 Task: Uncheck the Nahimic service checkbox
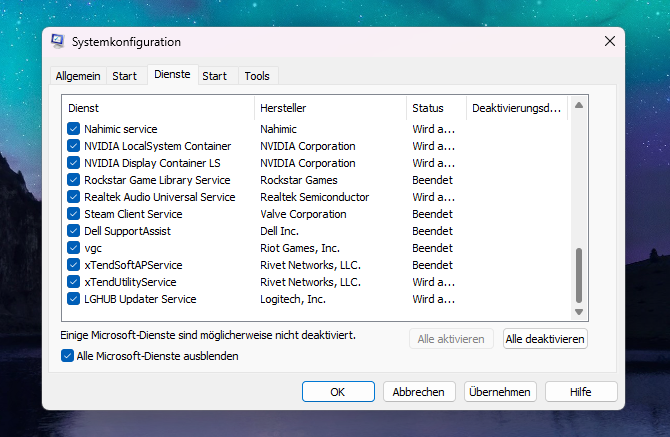tap(73, 129)
